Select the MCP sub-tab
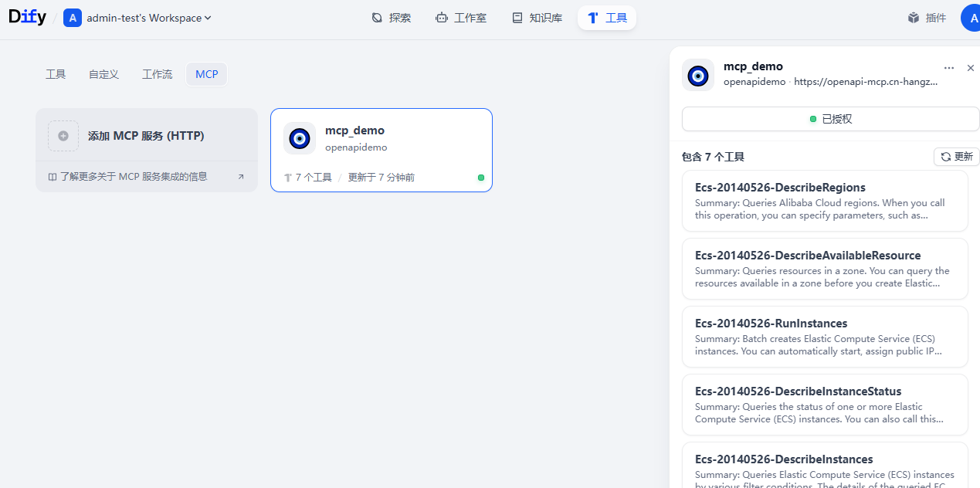 [x=207, y=74]
